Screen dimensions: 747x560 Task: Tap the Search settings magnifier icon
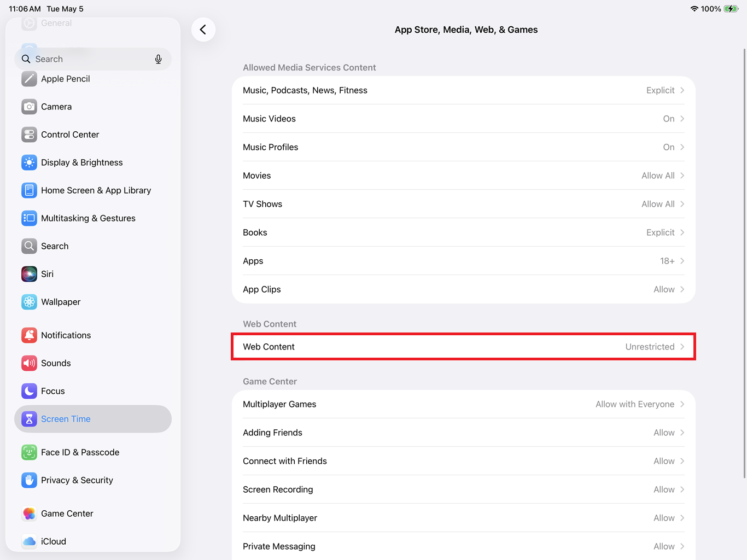click(29, 246)
